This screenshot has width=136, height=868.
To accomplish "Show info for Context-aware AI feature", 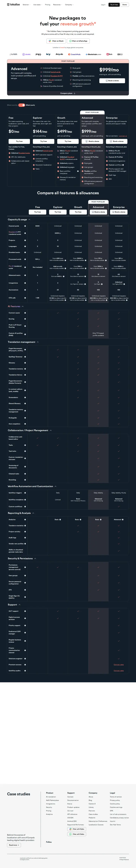I will coord(25,313).
